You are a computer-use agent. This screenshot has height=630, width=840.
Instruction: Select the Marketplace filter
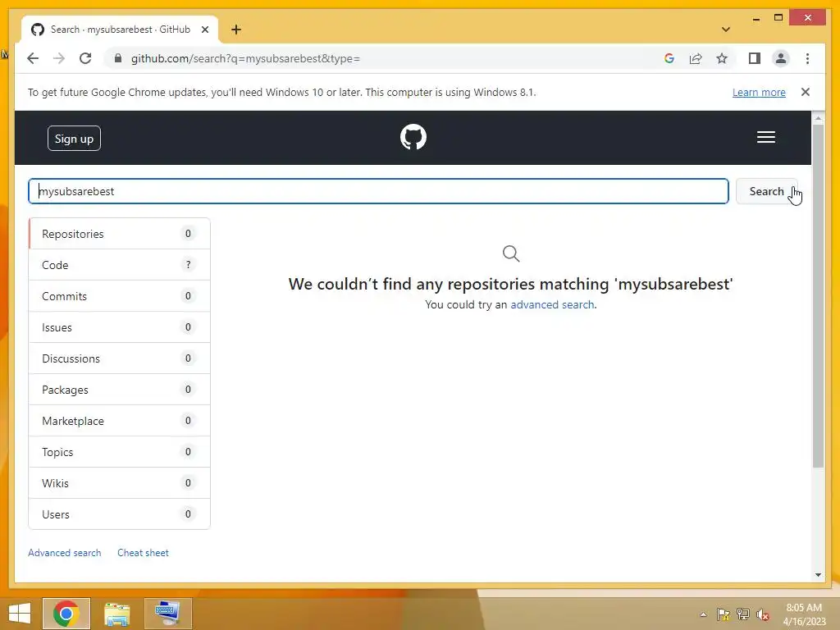(120, 421)
